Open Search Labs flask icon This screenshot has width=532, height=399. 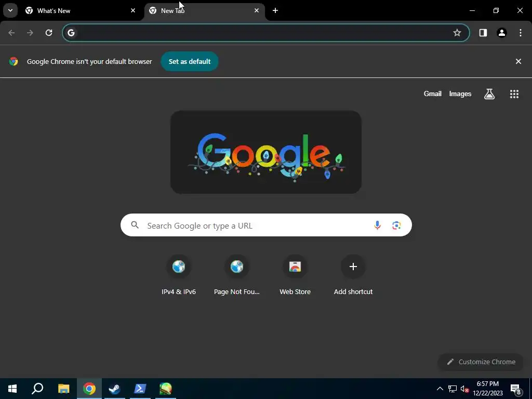(489, 94)
